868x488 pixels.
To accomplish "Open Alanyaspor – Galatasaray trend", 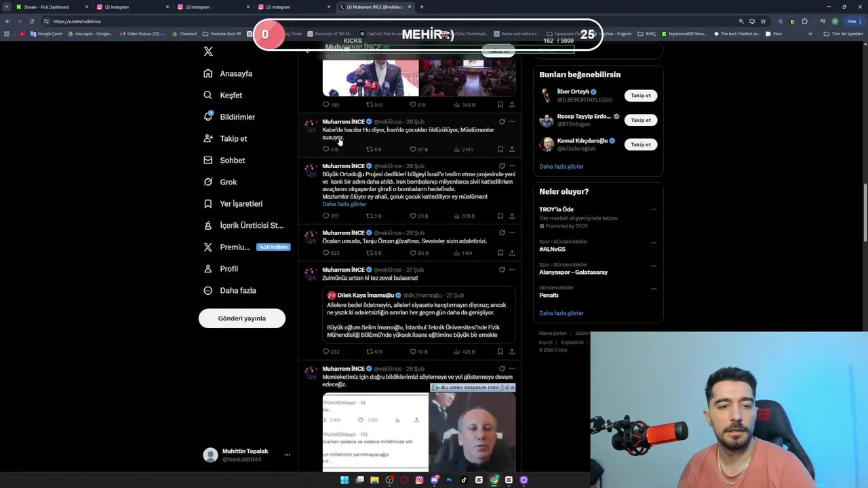I will click(x=574, y=272).
